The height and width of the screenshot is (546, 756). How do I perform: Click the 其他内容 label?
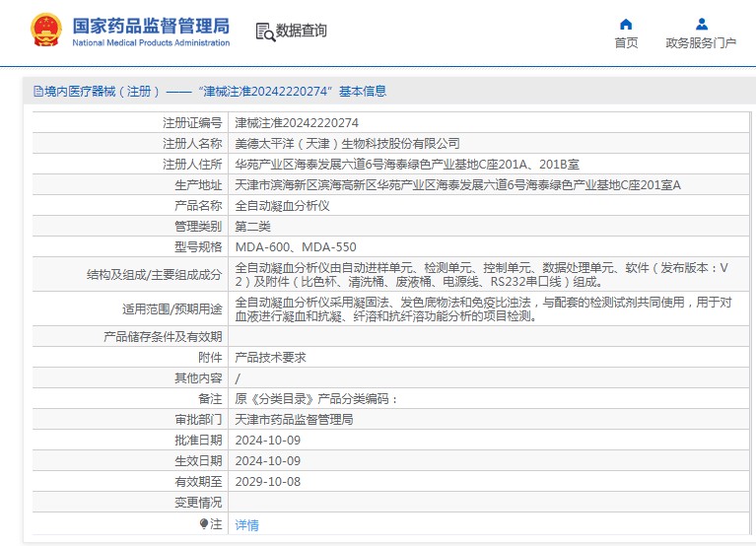pyautogui.click(x=198, y=378)
